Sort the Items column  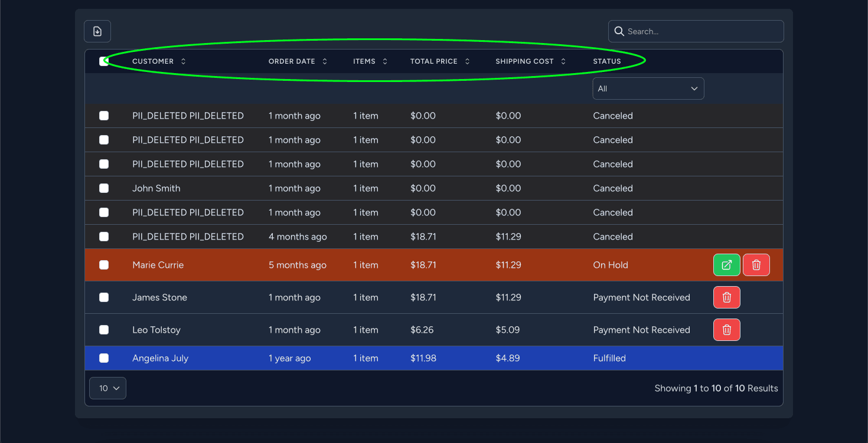coord(384,61)
